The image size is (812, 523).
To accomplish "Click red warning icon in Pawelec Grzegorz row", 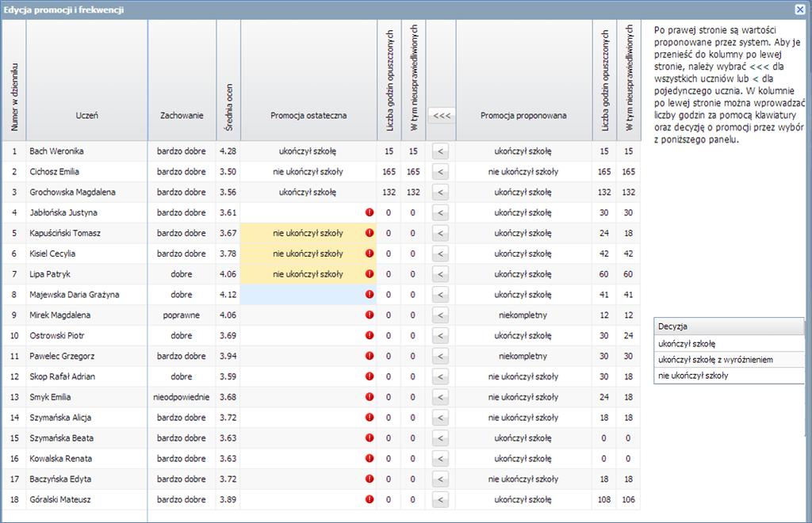I will [370, 356].
